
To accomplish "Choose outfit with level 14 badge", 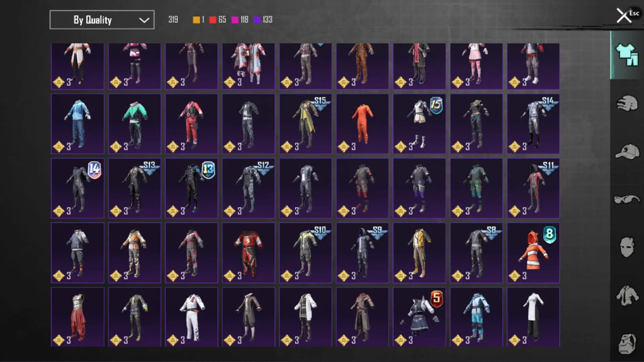I will [77, 188].
